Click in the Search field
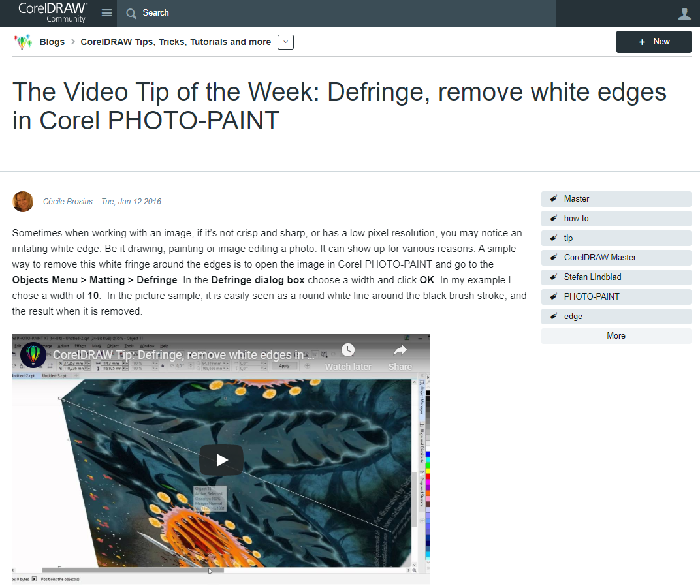The width and height of the screenshot is (700, 588). coord(336,14)
